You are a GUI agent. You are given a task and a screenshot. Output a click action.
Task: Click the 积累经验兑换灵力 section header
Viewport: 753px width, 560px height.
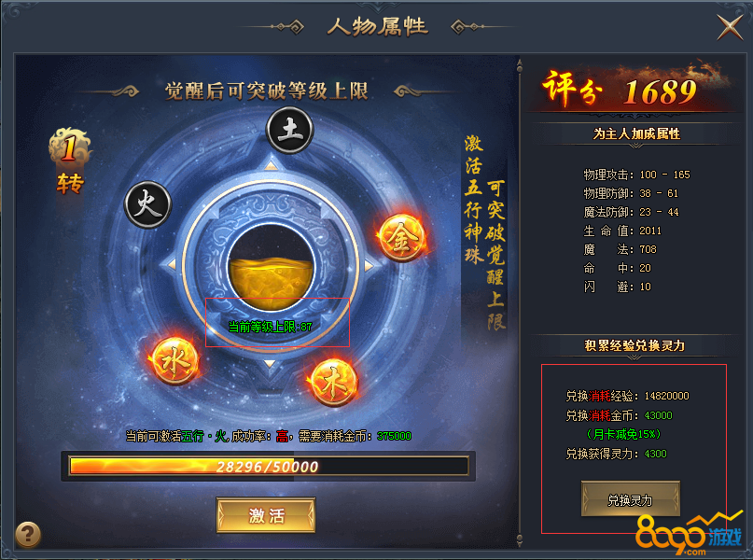pos(634,345)
